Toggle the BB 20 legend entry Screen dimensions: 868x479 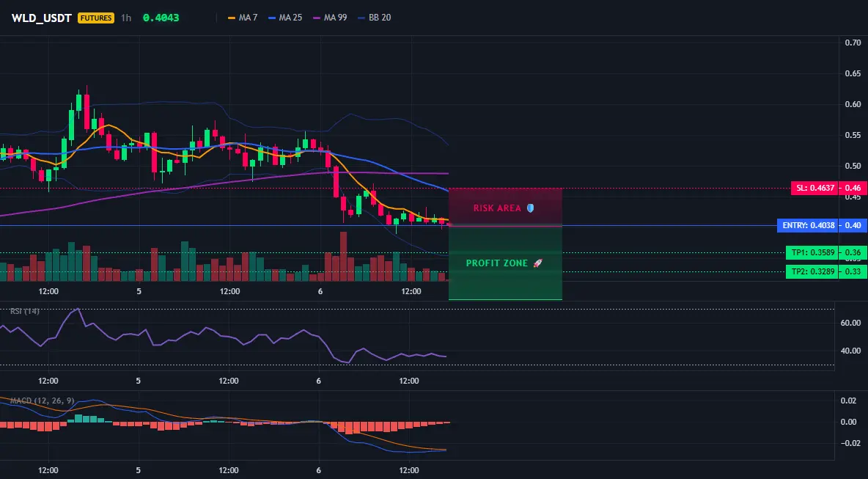click(x=374, y=18)
